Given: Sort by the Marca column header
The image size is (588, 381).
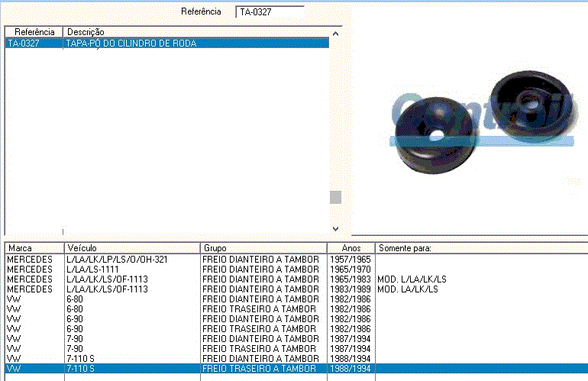Looking at the screenshot, I should [x=34, y=248].
